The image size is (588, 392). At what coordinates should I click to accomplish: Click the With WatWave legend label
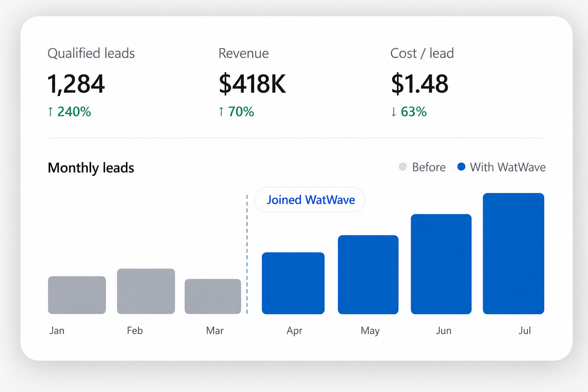508,167
